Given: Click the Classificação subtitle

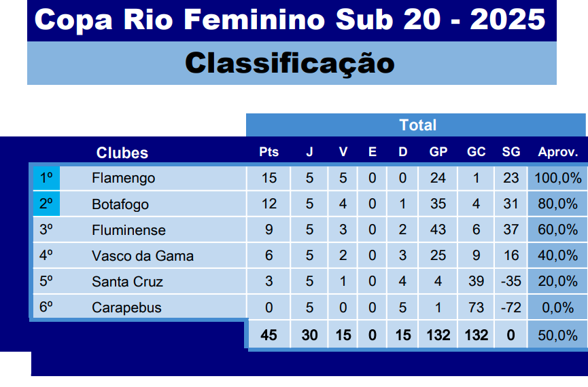Looking at the screenshot, I should (290, 63).
